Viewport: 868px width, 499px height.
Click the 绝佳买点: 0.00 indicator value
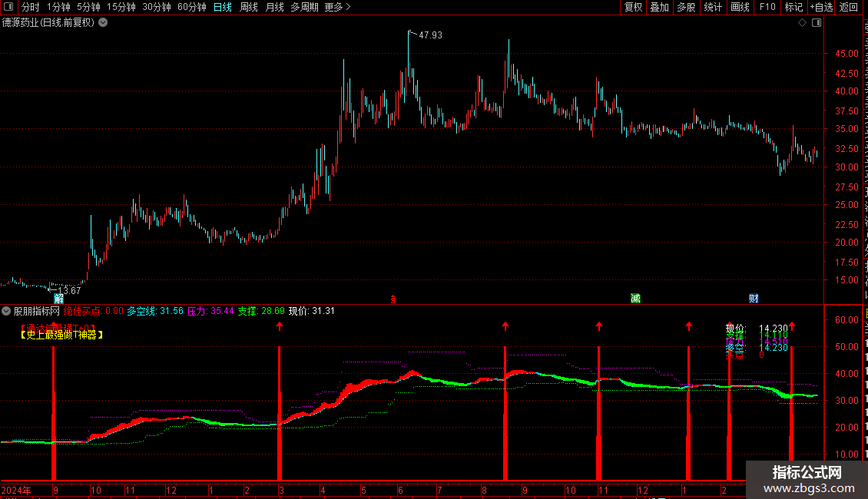pos(94,311)
